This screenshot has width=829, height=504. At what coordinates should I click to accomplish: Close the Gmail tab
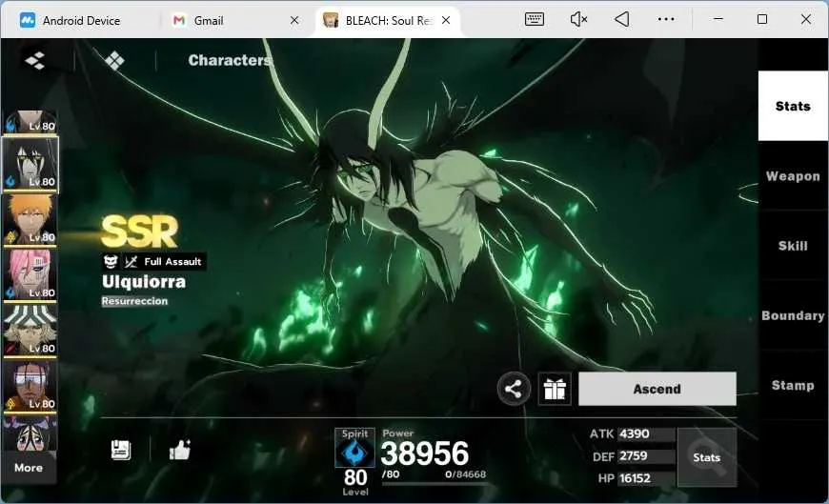(x=294, y=21)
